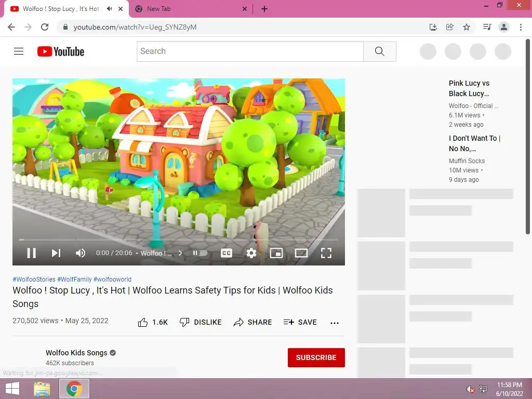Image resolution: width=532 pixels, height=399 pixels.
Task: Open the player settings gear
Action: click(251, 253)
